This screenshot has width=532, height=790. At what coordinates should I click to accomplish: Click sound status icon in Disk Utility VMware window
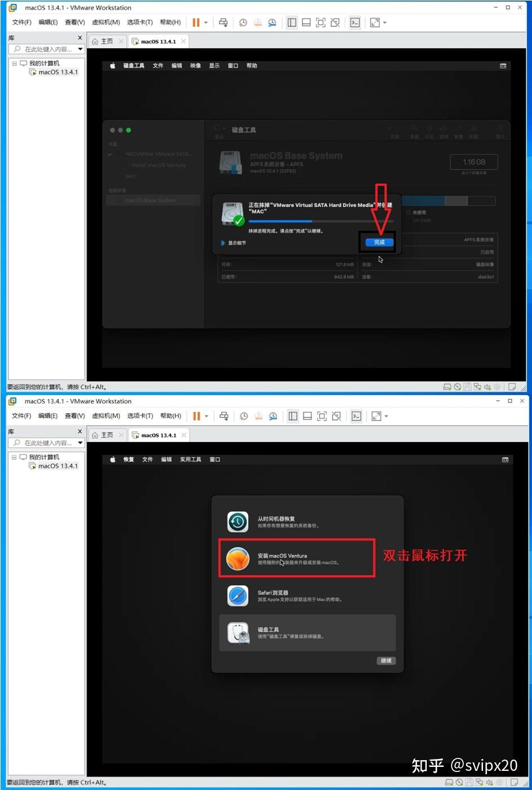pos(488,387)
